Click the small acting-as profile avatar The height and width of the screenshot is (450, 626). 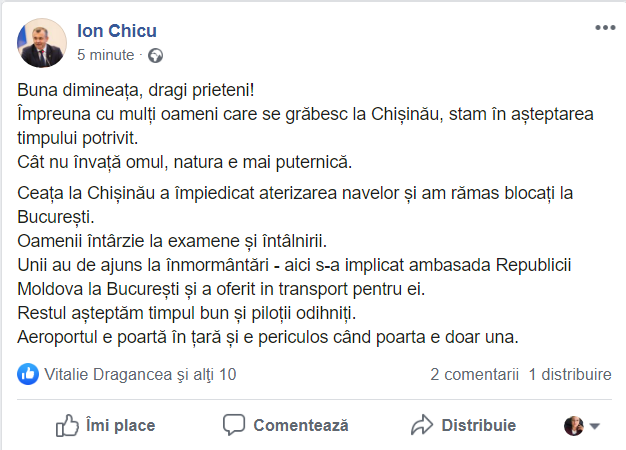point(574,426)
